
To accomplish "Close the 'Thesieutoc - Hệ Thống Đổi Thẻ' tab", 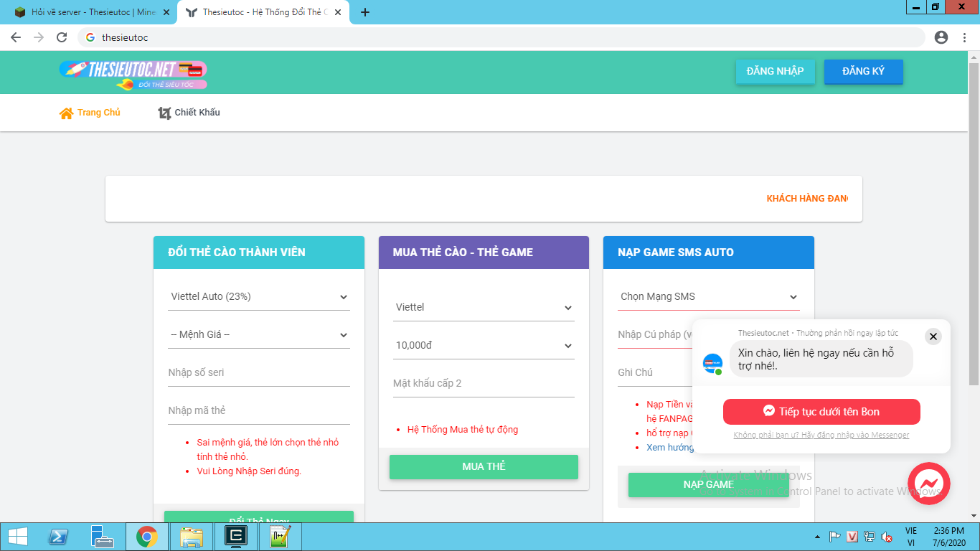I will pos(338,12).
